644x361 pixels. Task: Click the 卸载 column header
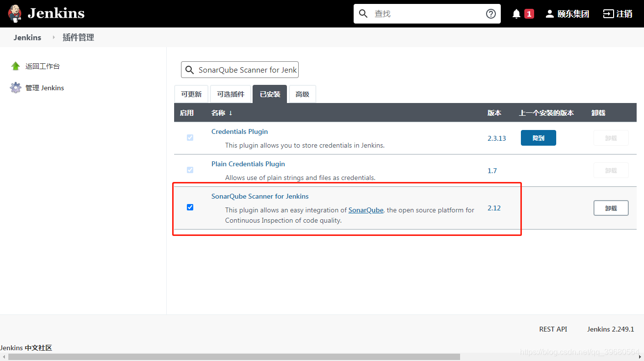[x=598, y=113]
